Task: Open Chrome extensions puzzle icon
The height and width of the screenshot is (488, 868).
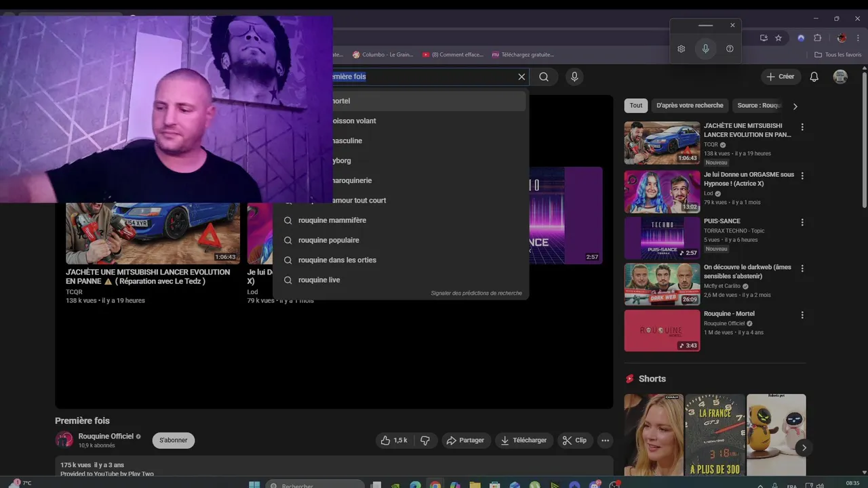Action: pos(817,38)
